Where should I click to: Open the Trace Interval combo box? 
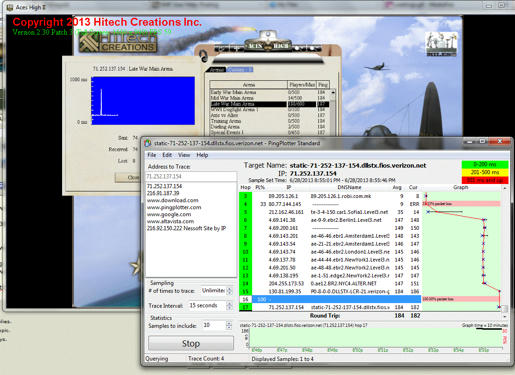point(207,305)
